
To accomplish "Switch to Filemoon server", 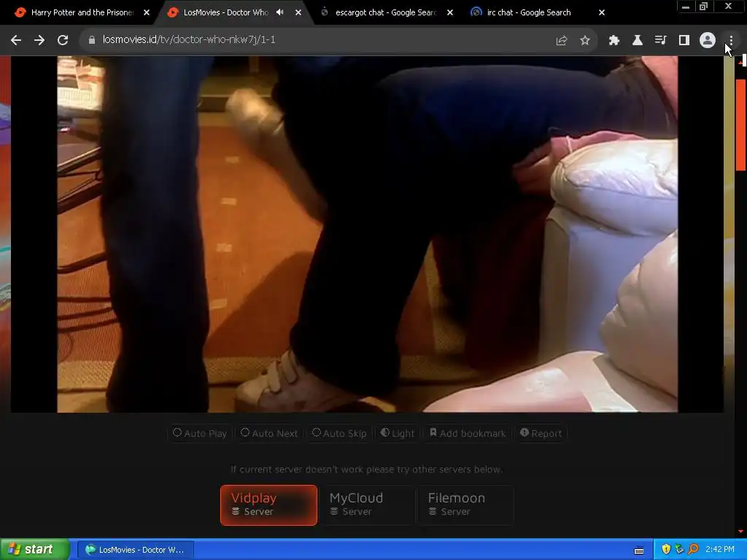I will coord(466,505).
